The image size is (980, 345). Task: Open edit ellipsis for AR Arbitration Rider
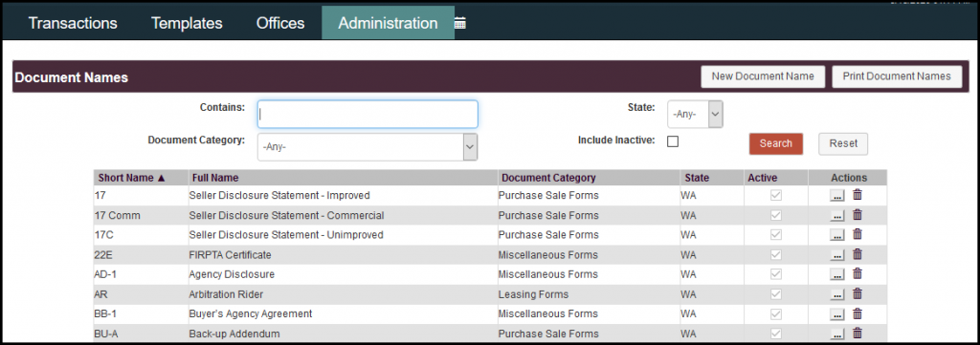(x=836, y=294)
